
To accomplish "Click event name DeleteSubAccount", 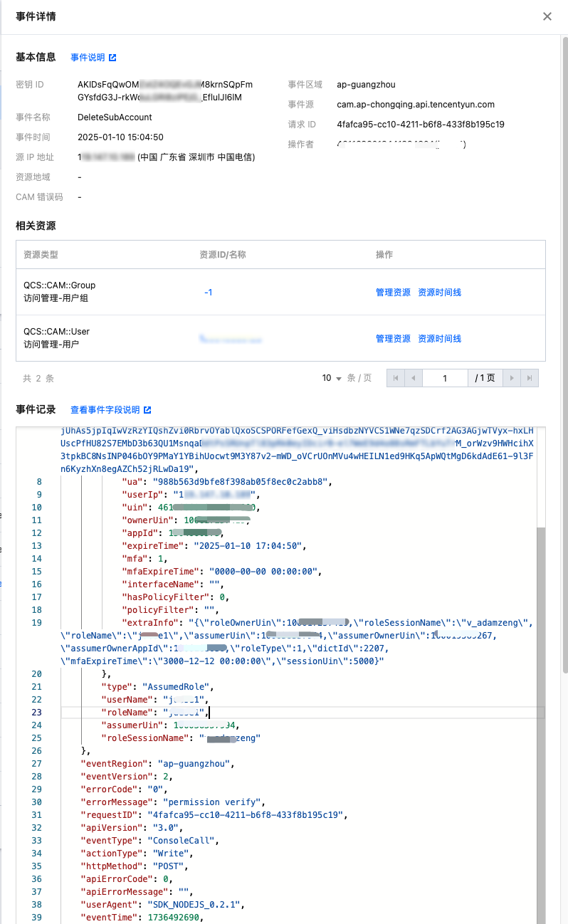I will (115, 117).
